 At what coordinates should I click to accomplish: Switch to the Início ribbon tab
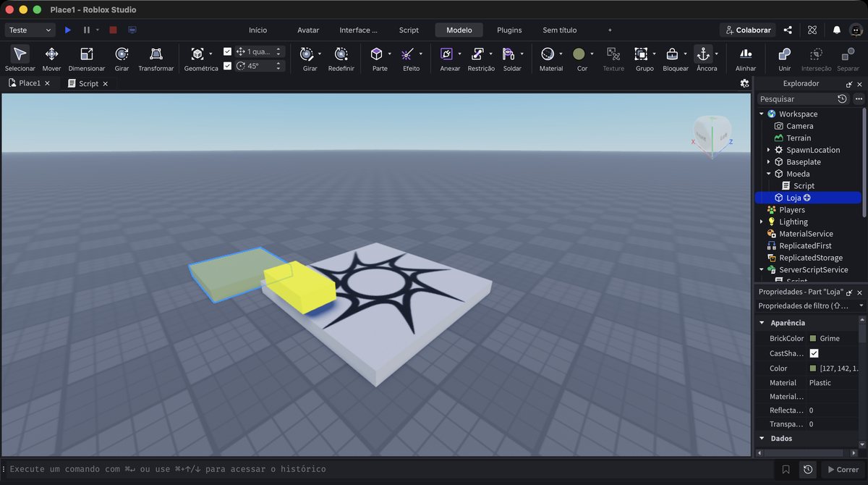(x=258, y=30)
